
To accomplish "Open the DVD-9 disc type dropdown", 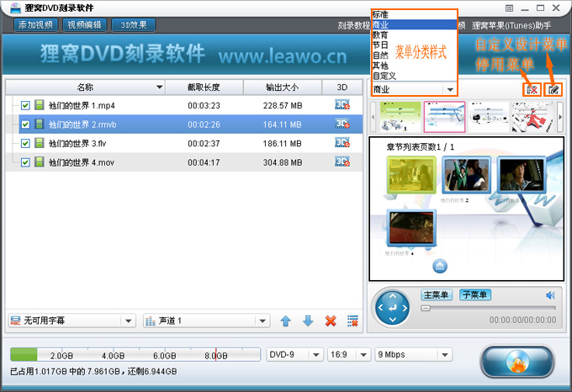I will tap(294, 354).
